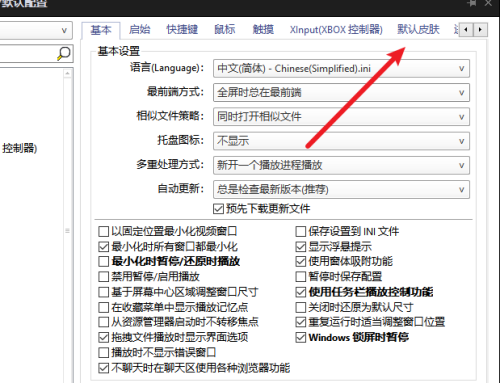Click the left panel scrollbar up arrow
The height and width of the screenshot is (383, 500).
click(68, 73)
